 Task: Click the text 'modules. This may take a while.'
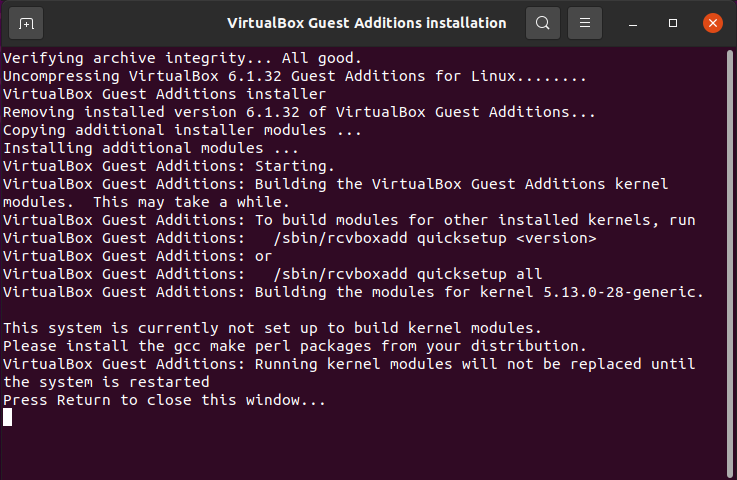[x=146, y=202]
